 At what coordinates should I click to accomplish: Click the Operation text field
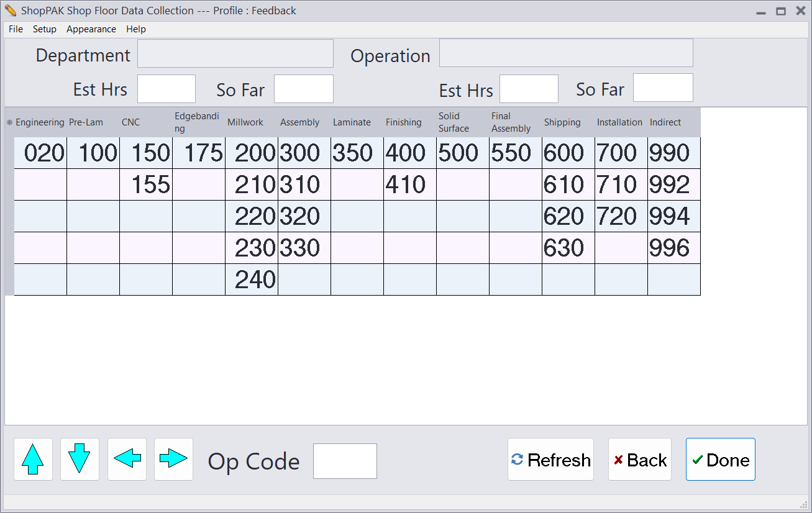(566, 53)
